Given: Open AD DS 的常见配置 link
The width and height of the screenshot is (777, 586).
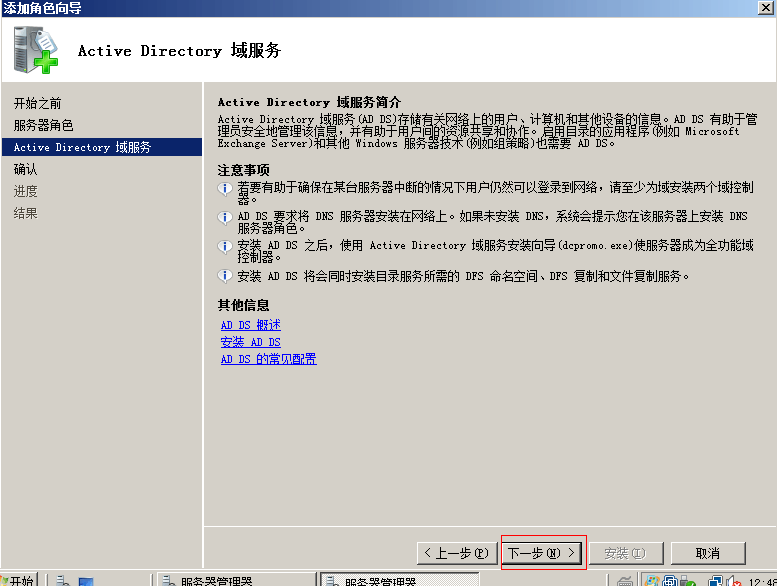Looking at the screenshot, I should coord(268,359).
